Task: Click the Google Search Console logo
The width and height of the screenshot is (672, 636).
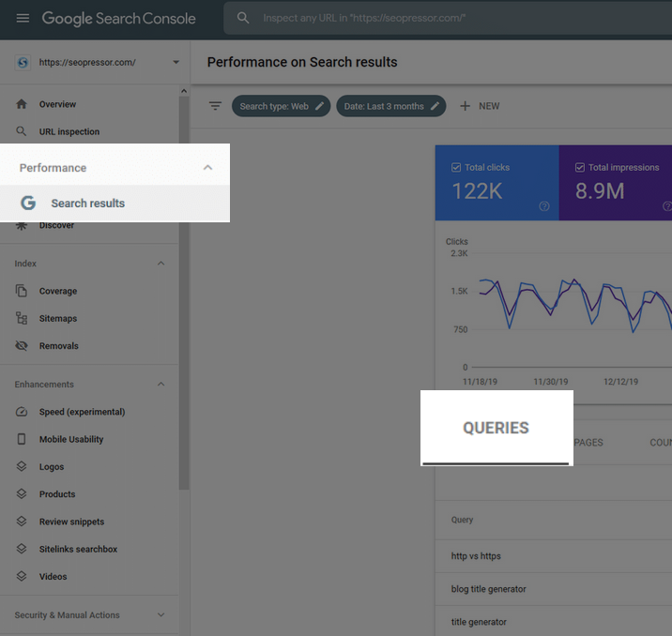Action: pyautogui.click(x=118, y=19)
